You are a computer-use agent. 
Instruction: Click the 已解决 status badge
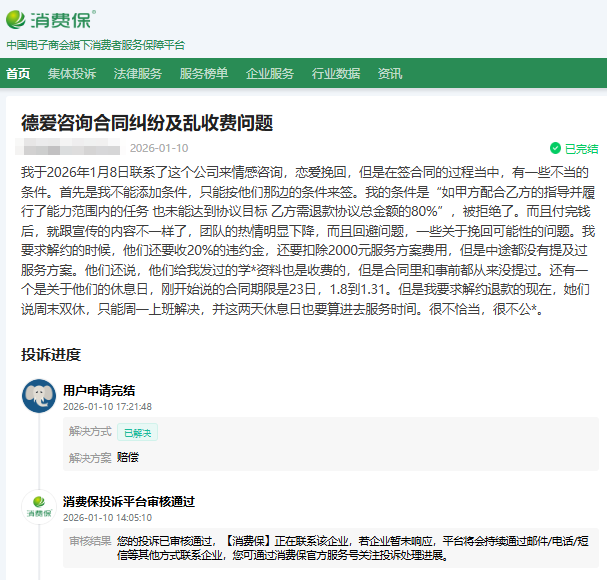point(137,432)
